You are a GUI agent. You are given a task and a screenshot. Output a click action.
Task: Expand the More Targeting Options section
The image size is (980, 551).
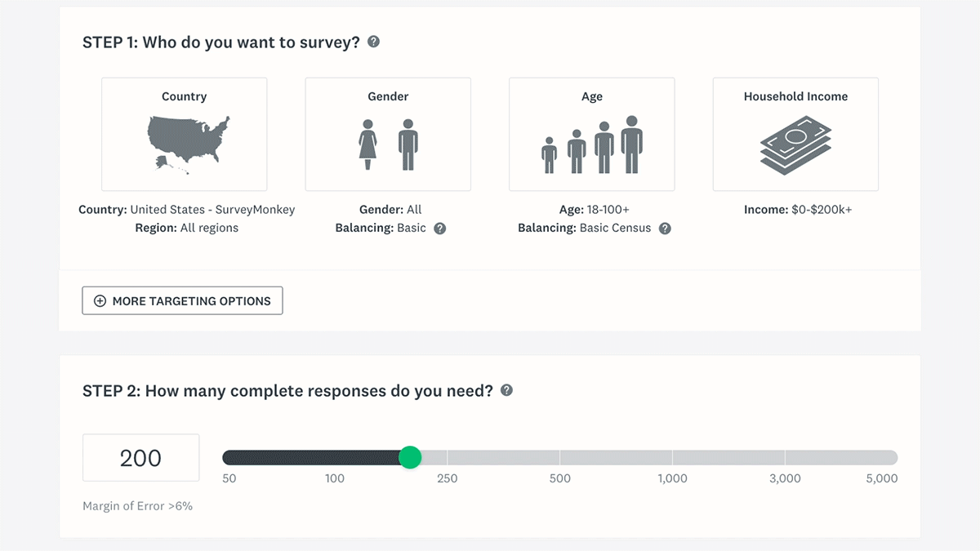tap(182, 300)
